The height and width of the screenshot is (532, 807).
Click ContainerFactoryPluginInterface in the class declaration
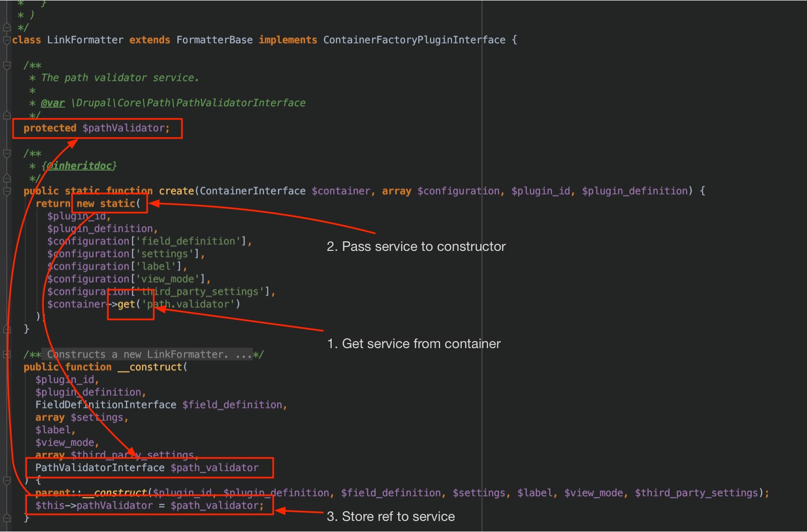[413, 40]
